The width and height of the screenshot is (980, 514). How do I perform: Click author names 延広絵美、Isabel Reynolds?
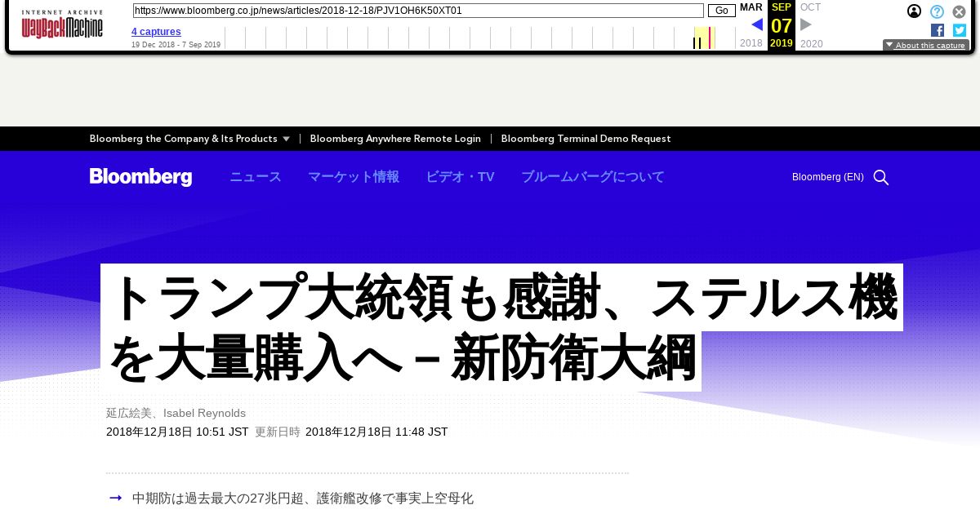point(176,414)
